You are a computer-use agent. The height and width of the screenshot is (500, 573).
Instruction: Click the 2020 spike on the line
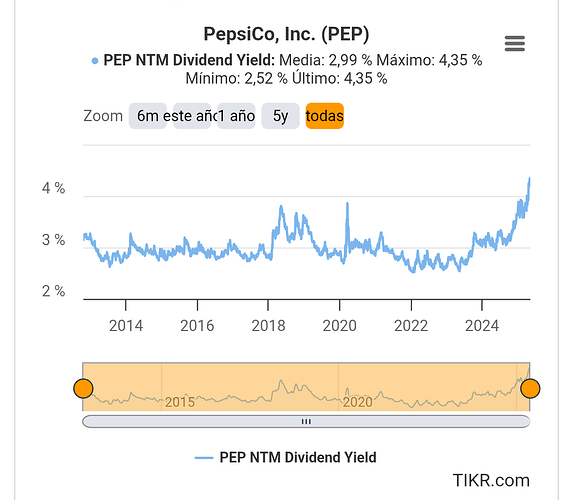[x=347, y=204]
